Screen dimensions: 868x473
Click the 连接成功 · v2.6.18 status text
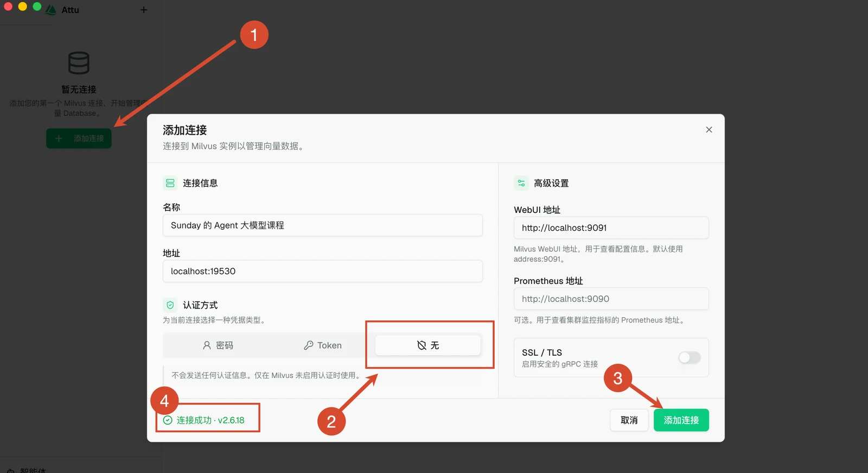click(x=210, y=420)
